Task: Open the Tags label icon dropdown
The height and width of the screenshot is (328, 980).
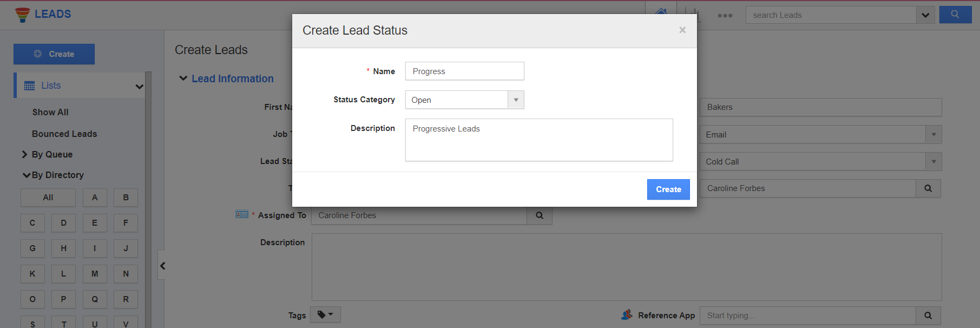Action: (x=325, y=314)
